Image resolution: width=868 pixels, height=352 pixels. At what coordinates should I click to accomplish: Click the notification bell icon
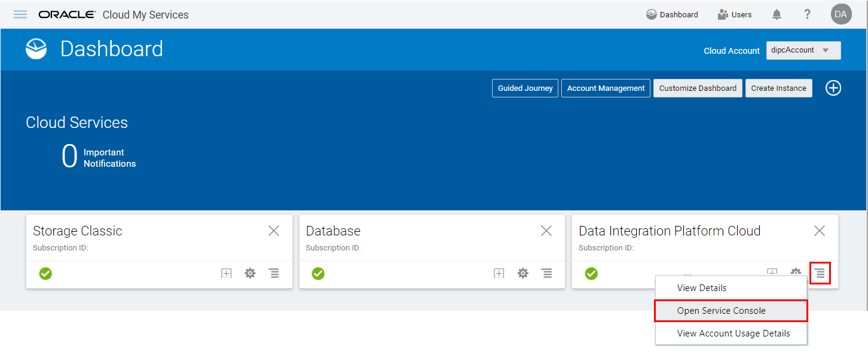point(777,14)
